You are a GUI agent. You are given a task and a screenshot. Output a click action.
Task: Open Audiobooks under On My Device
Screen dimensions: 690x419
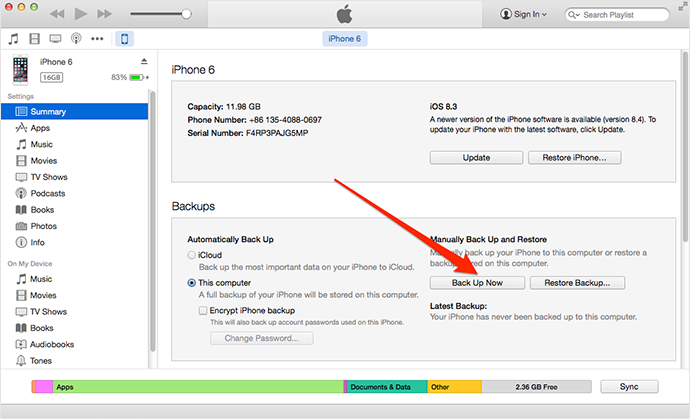point(74,344)
